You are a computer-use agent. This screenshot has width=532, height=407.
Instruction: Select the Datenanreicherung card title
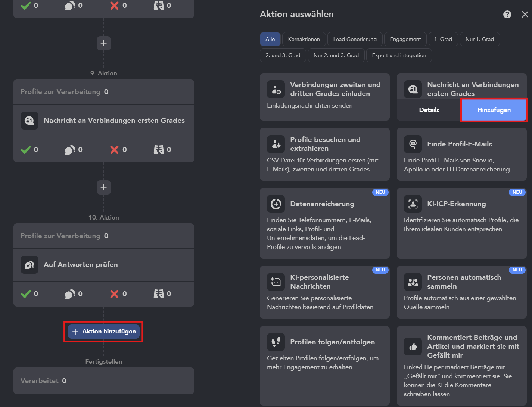[x=322, y=204]
